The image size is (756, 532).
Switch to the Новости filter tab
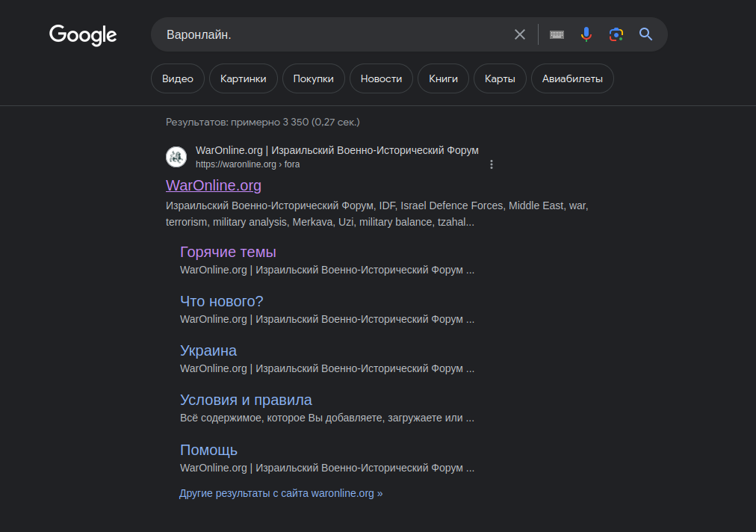click(382, 78)
